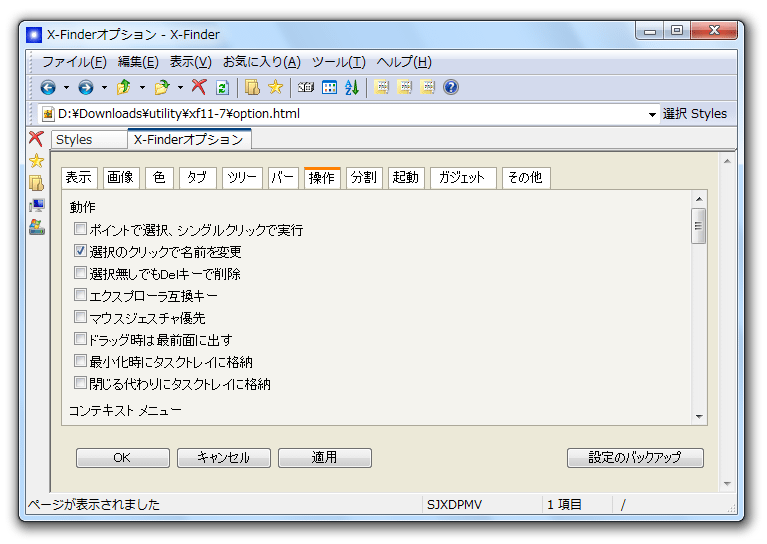Open the open-folder icon dropdown arrow
Image resolution: width=767 pixels, height=544 pixels.
180,88
